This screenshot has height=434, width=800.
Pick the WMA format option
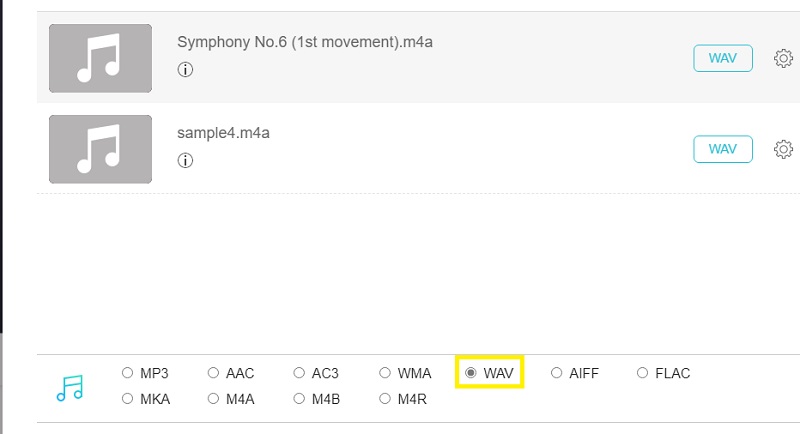(385, 373)
